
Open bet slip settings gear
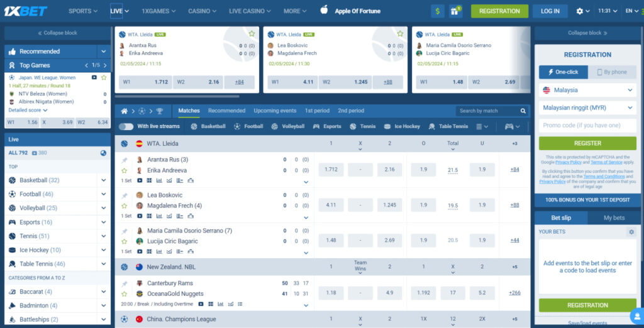[631, 232]
